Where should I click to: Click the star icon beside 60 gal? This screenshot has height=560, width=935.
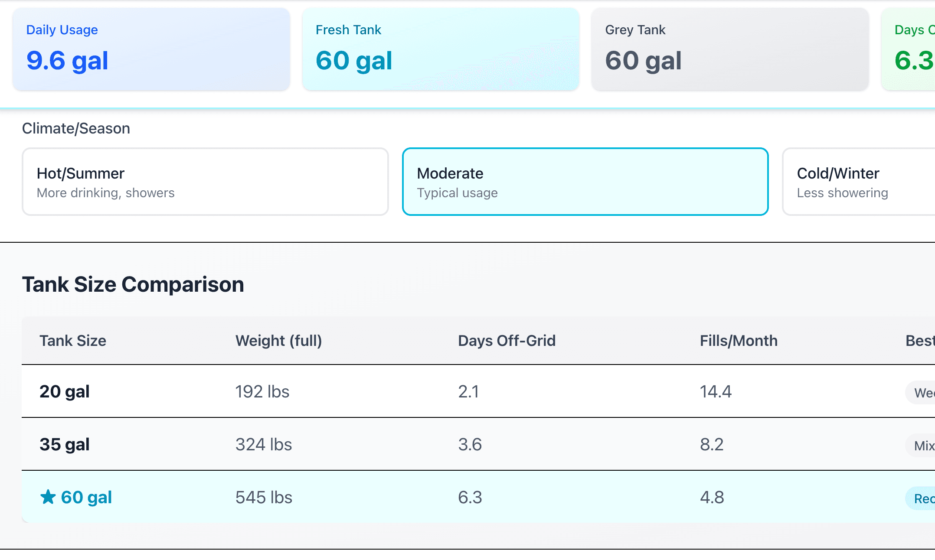point(49,497)
